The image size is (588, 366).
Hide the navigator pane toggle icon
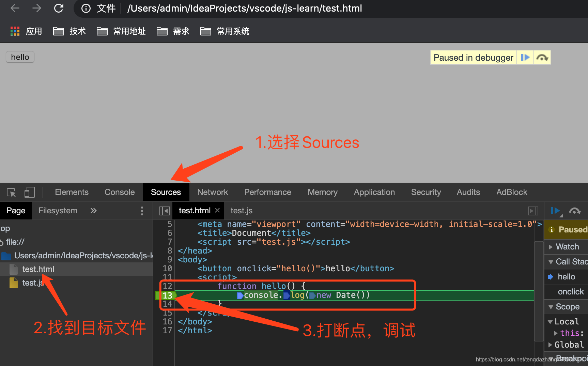(165, 211)
